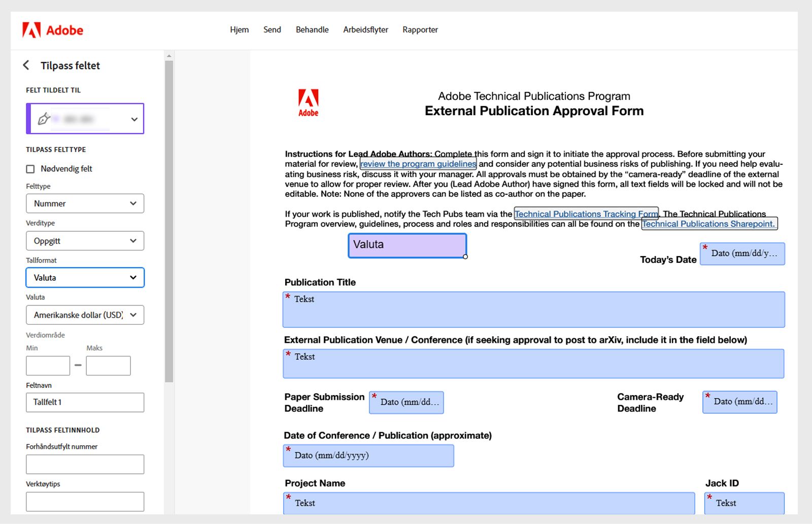Click the Verdiområde label
Viewport: 812px width, 524px height.
45,335
